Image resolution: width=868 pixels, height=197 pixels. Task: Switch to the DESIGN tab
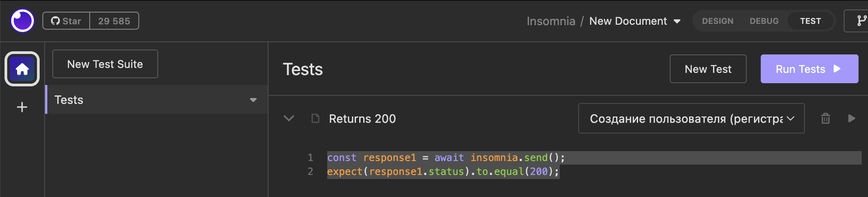[x=717, y=21]
